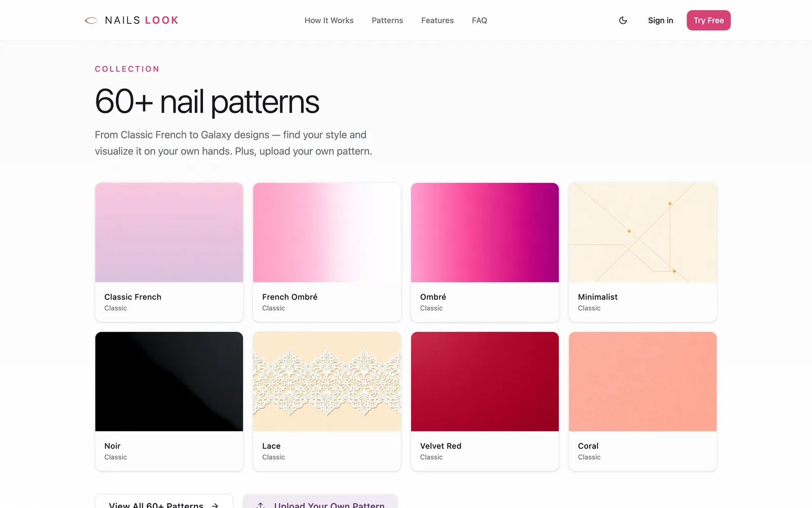Select the Classic French pattern swatch
Screen dimensions: 812x508
(x=169, y=233)
